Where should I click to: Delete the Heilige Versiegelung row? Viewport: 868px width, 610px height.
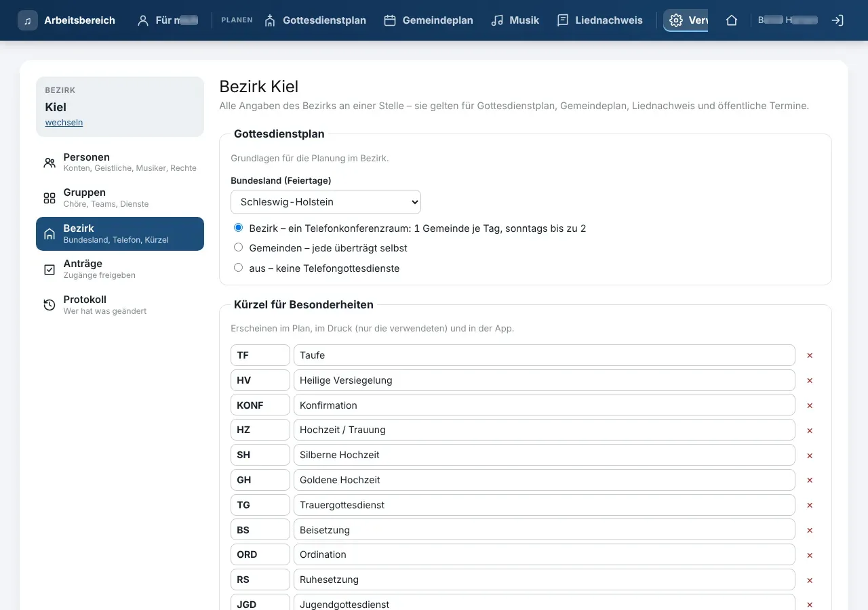point(810,380)
